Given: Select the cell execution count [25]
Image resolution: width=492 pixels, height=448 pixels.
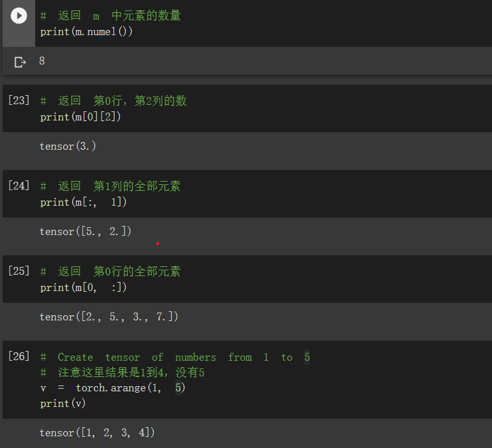Looking at the screenshot, I should (x=19, y=271).
